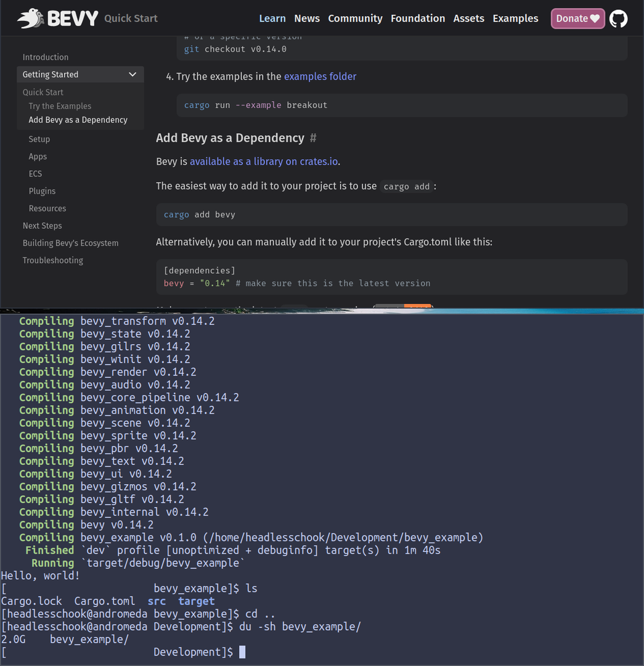
Task: Click 'Cargo.lock' in the ls output
Action: point(31,601)
